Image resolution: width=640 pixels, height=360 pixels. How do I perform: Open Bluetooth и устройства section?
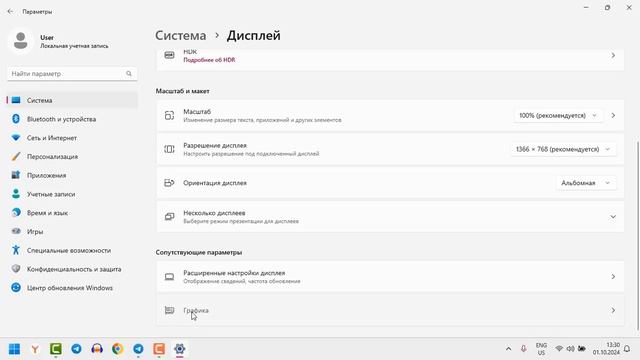[x=72, y=119]
